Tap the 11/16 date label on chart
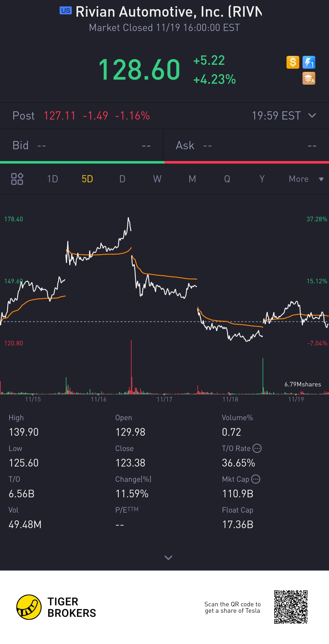329x644 pixels. (x=99, y=399)
